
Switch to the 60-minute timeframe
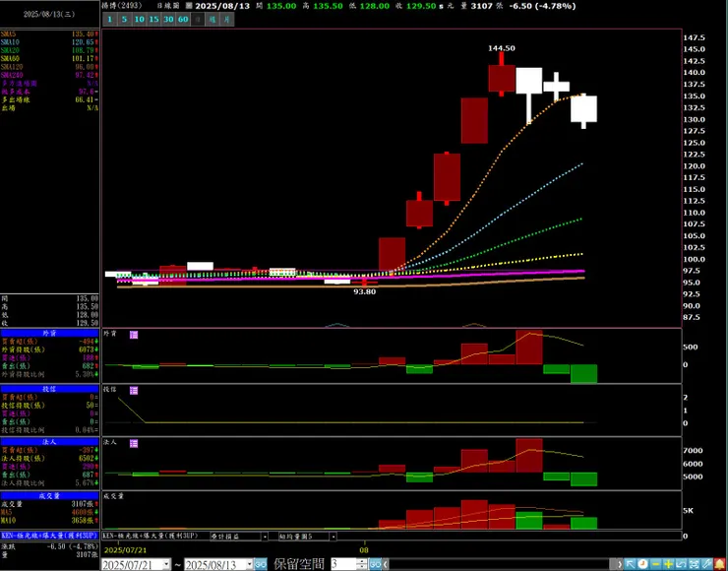(x=183, y=19)
